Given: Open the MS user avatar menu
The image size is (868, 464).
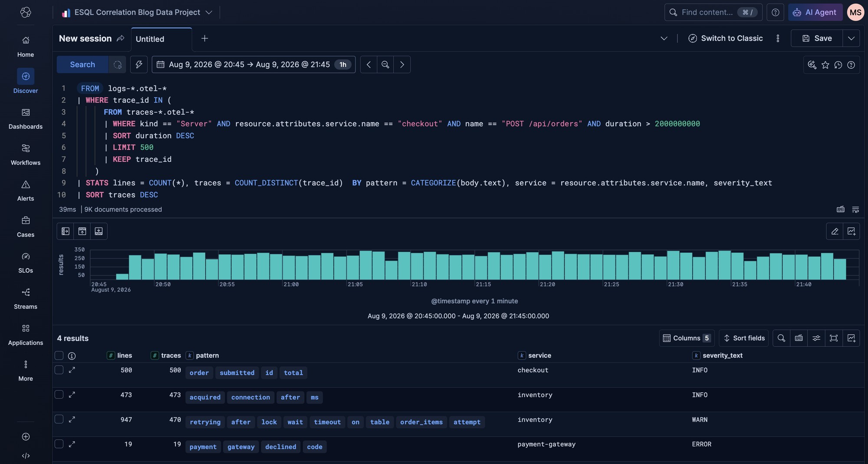Looking at the screenshot, I should point(855,12).
